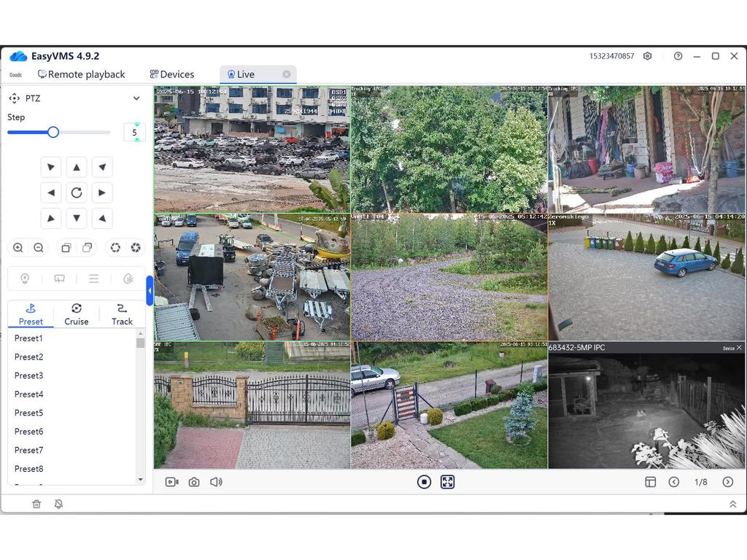Image resolution: width=747 pixels, height=560 pixels.
Task: Select Preset3 from the preset list
Action: [x=29, y=376]
